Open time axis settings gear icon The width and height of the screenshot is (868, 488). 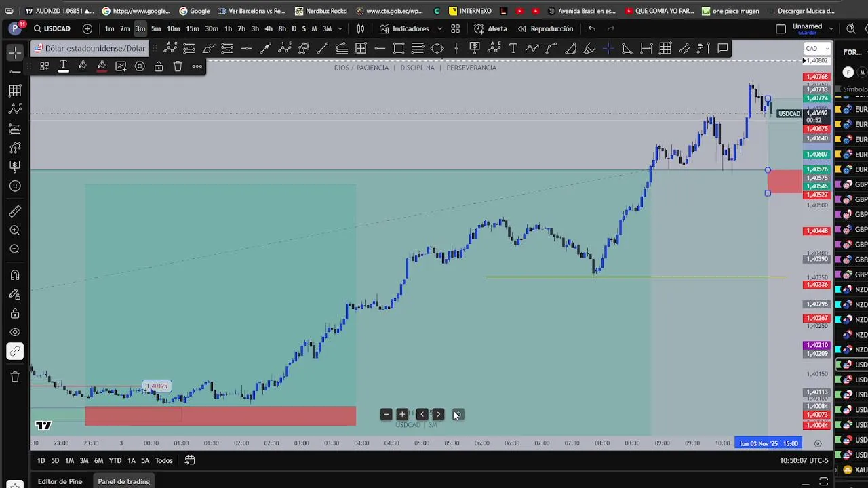click(818, 443)
